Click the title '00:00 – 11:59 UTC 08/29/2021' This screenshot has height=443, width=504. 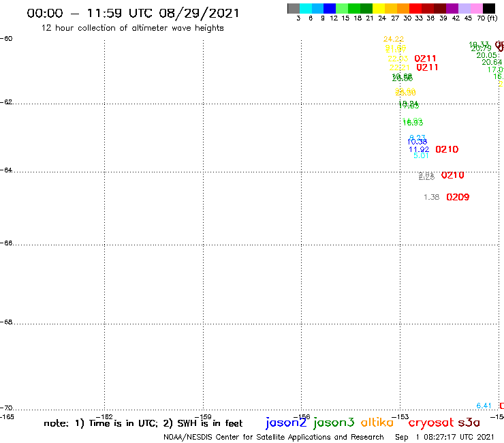pyautogui.click(x=133, y=13)
